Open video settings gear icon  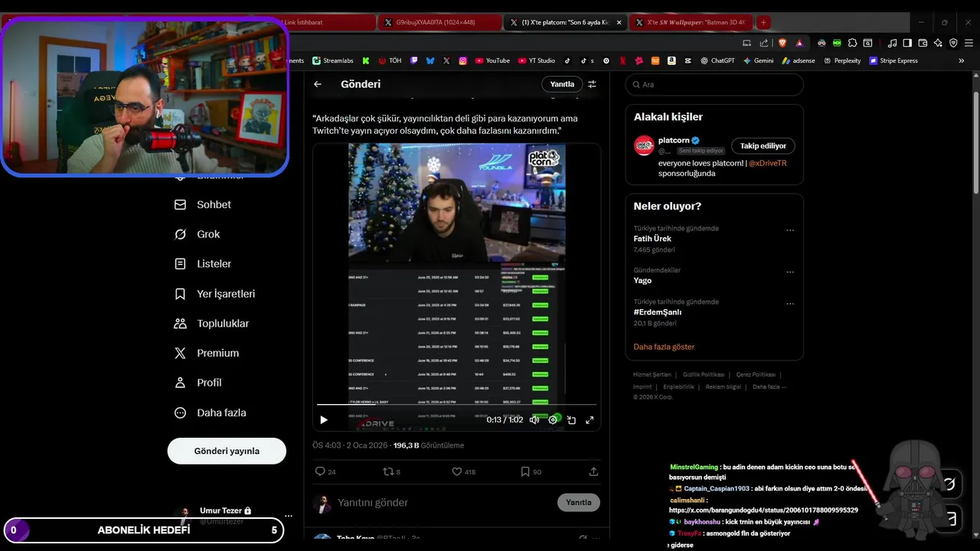(553, 419)
